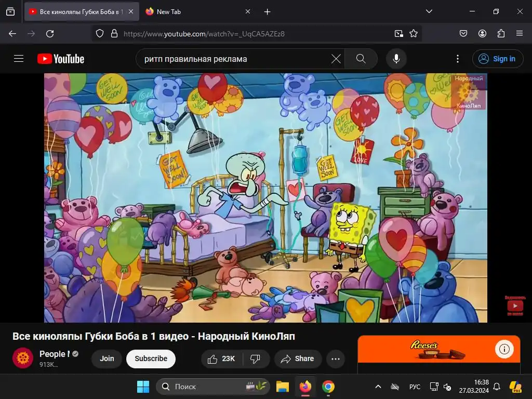The width and height of the screenshot is (532, 399).
Task: Open the People channel avatar
Action: (23, 358)
